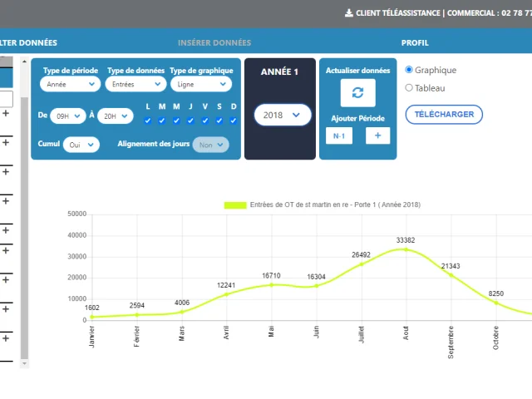Open the Cumul Oui dropdown
Screen dimensions: 532x399
coord(81,145)
